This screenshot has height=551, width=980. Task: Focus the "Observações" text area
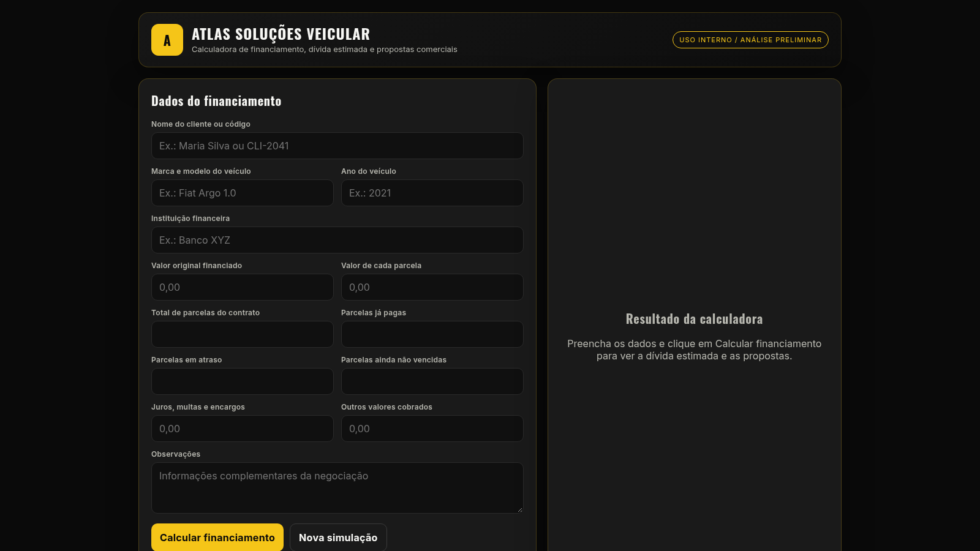pos(337,488)
